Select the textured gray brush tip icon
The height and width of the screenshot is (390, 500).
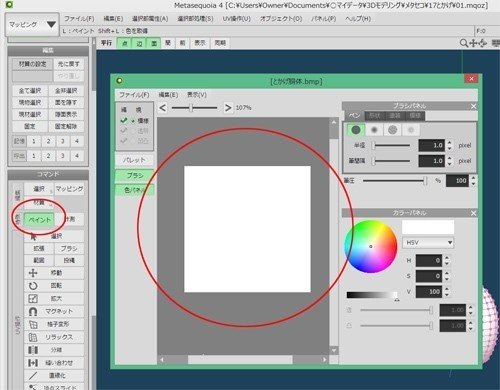click(392, 130)
